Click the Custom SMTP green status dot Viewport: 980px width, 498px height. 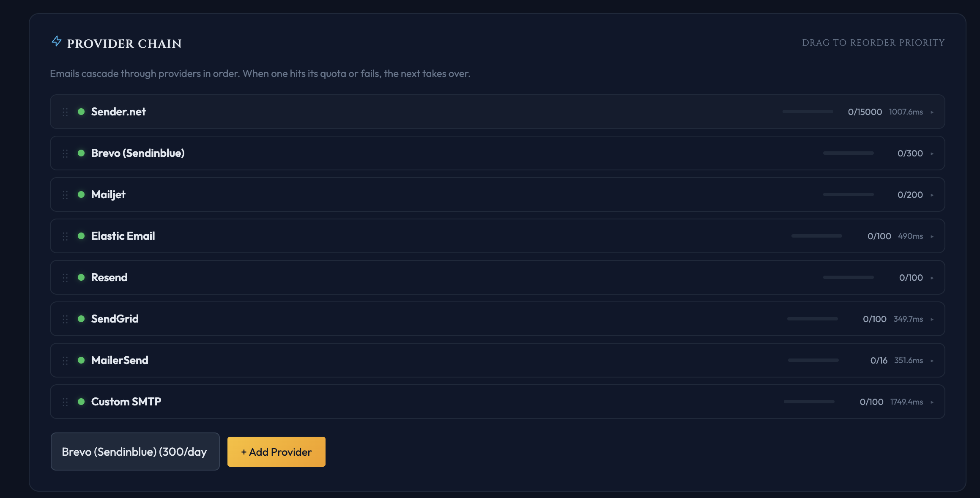tap(81, 402)
